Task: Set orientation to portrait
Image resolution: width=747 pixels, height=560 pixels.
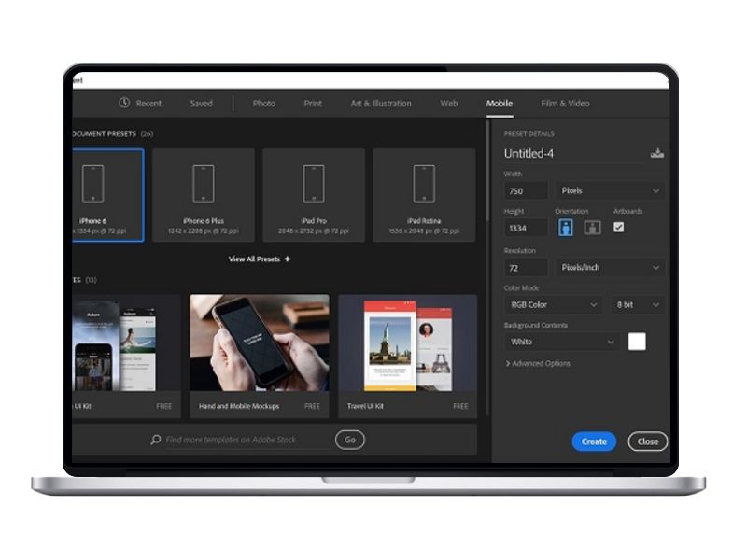Action: tap(566, 228)
